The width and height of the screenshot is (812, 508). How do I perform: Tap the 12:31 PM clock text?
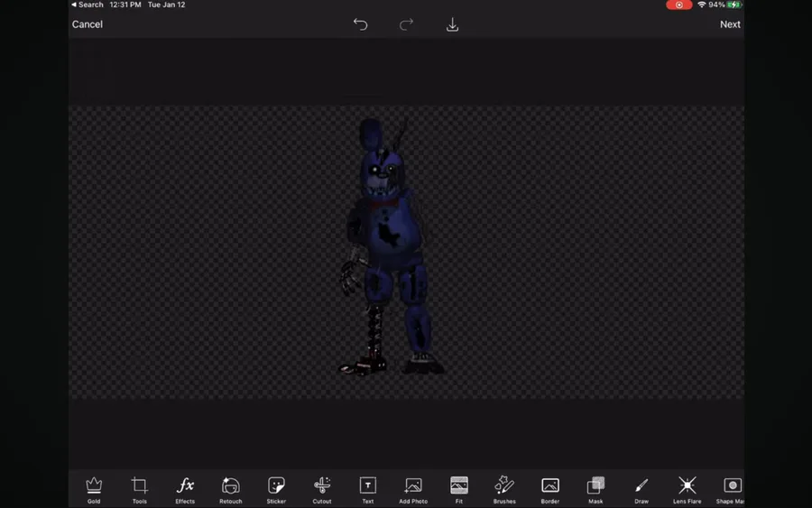(125, 5)
